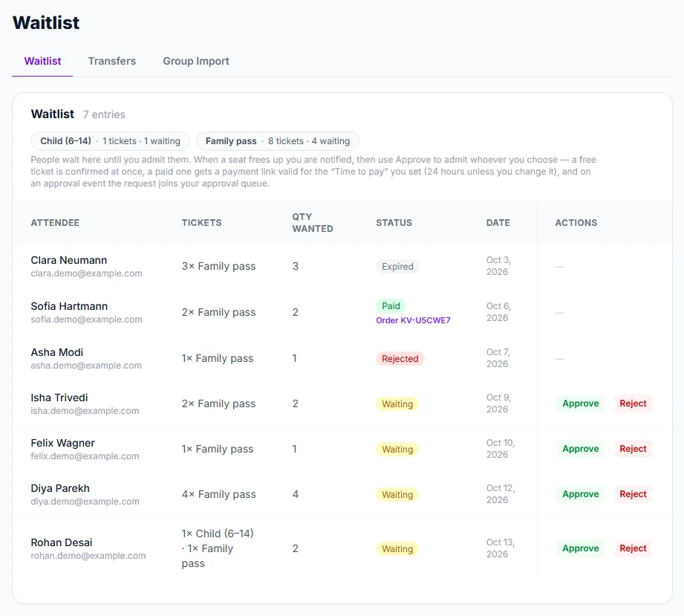Select attendee name Clara Neumann
Viewport: 684px width, 616px height.
click(69, 260)
